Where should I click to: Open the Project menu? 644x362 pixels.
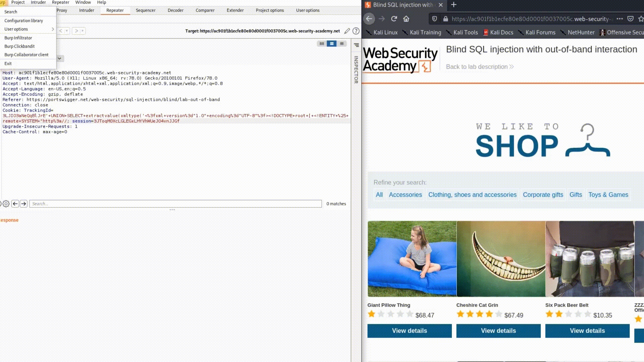click(x=18, y=2)
